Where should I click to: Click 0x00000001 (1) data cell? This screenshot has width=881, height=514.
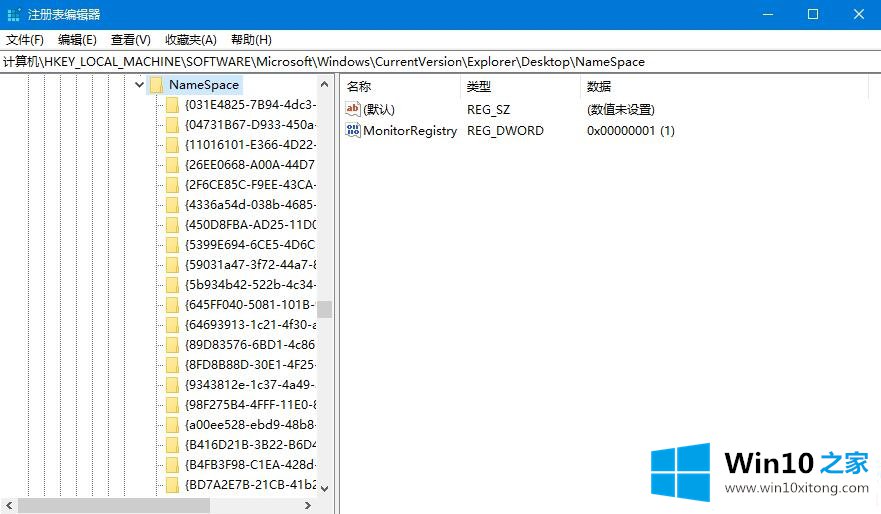click(x=630, y=131)
